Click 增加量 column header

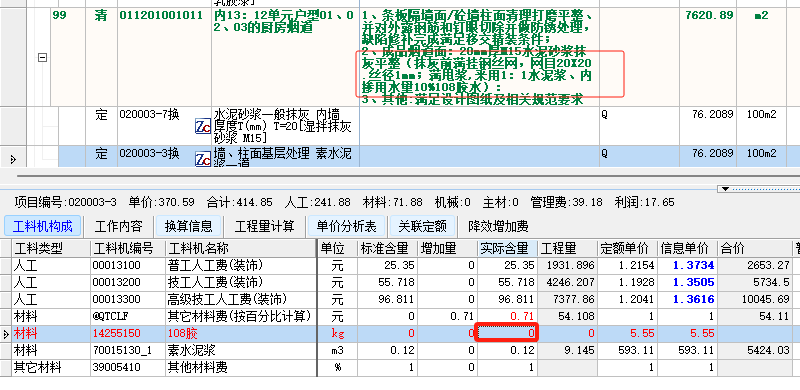click(x=447, y=249)
